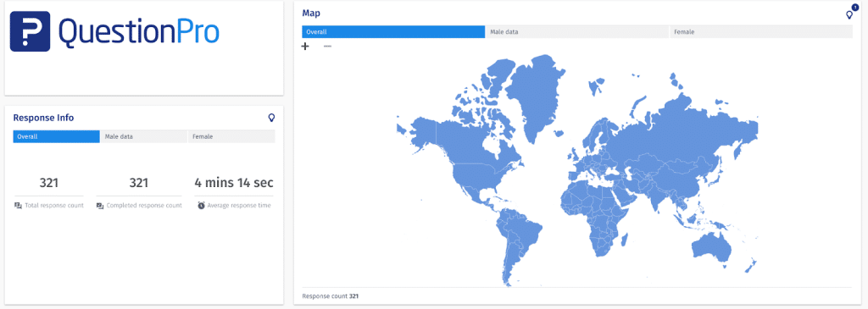The image size is (868, 309).
Task: Zoom in the map with plus icon
Action: click(305, 47)
